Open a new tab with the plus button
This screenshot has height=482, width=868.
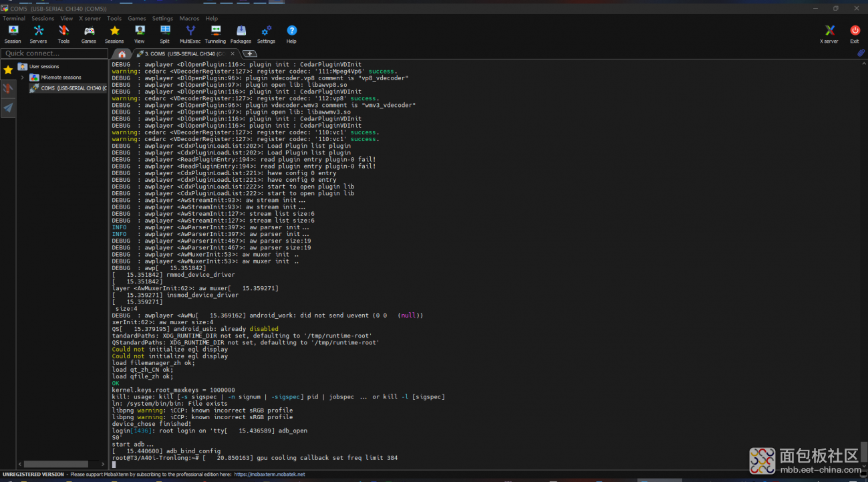249,53
